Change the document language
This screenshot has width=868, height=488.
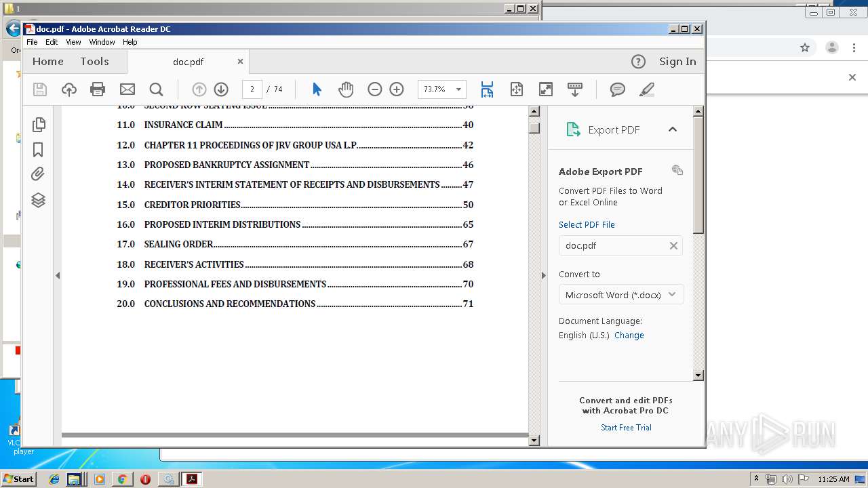(629, 335)
